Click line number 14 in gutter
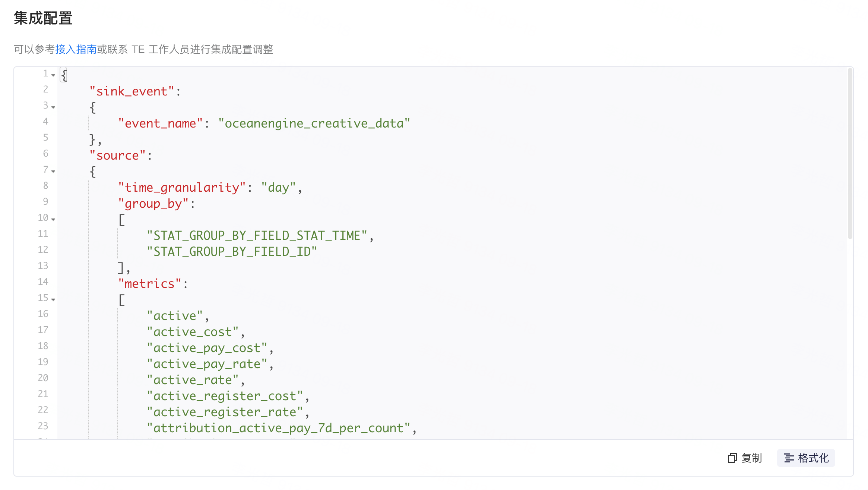 click(x=43, y=282)
